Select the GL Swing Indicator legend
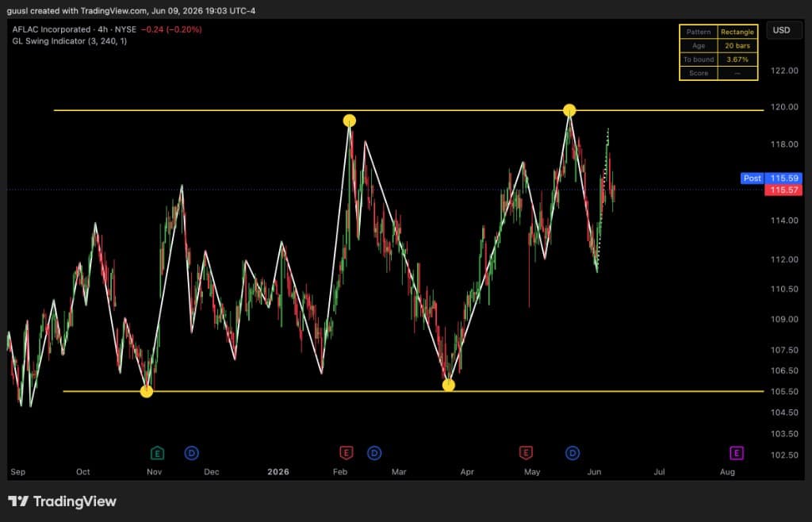Screen dimensions: 812x522 pyautogui.click(x=70, y=41)
